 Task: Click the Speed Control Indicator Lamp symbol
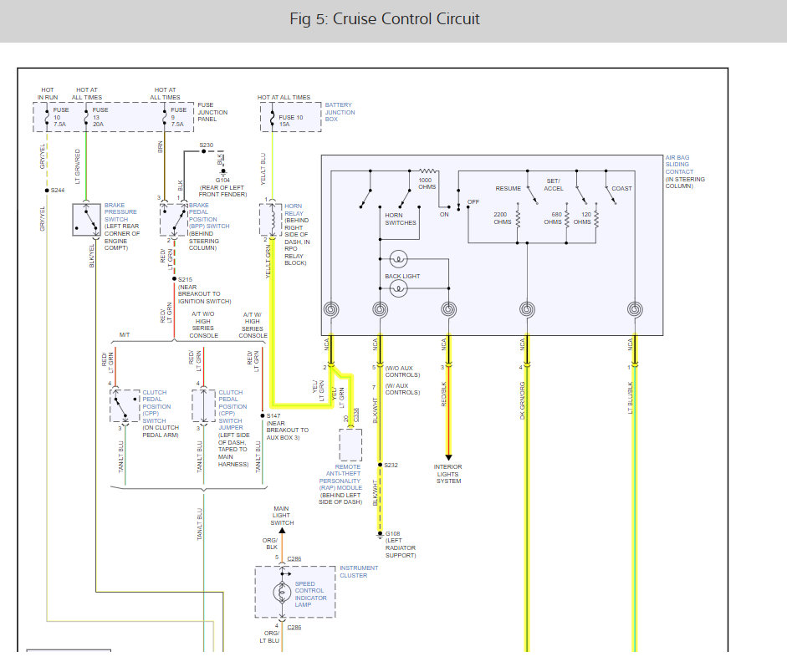[282, 593]
